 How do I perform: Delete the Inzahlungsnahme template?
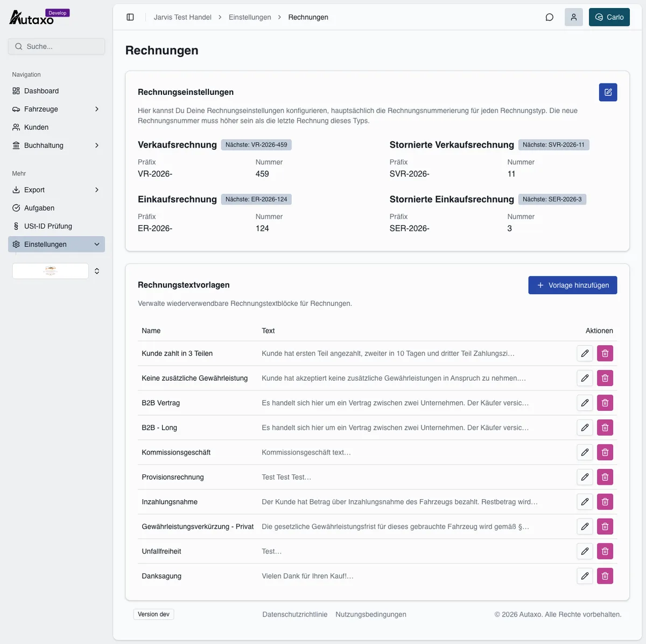pos(605,502)
